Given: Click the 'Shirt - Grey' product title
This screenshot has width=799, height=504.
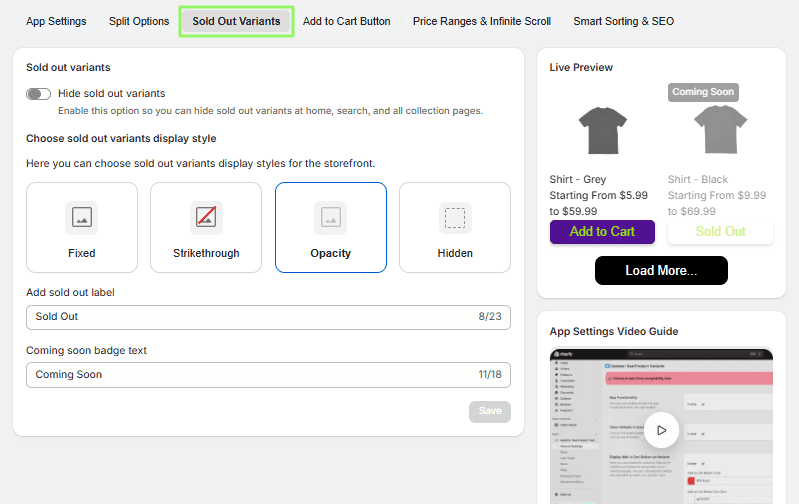Looking at the screenshot, I should 578,179.
